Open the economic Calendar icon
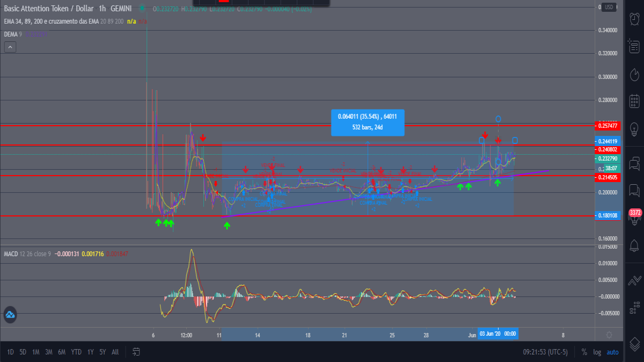644x362 pixels. point(634,101)
